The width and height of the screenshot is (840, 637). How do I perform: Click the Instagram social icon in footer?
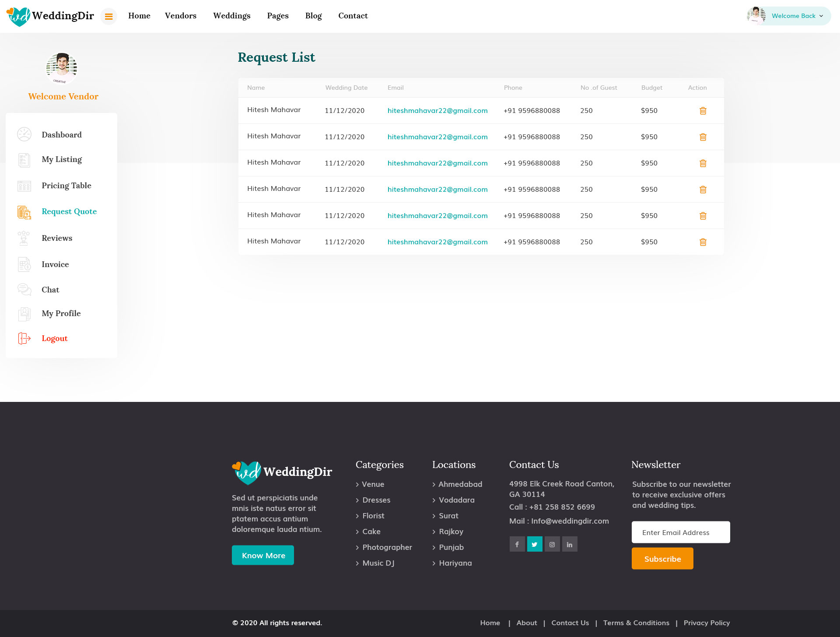(552, 544)
